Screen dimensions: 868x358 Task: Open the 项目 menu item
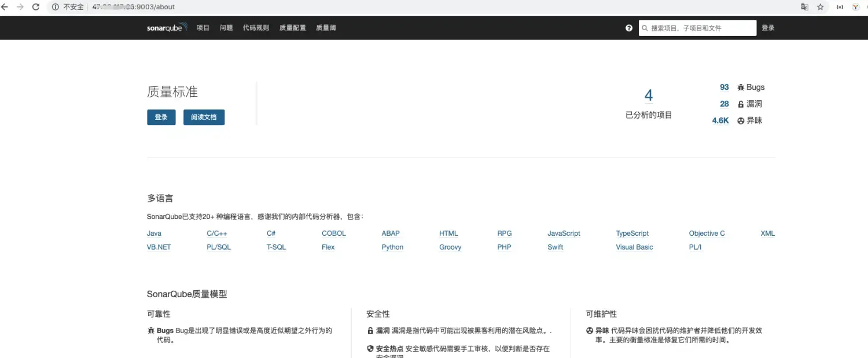203,27
